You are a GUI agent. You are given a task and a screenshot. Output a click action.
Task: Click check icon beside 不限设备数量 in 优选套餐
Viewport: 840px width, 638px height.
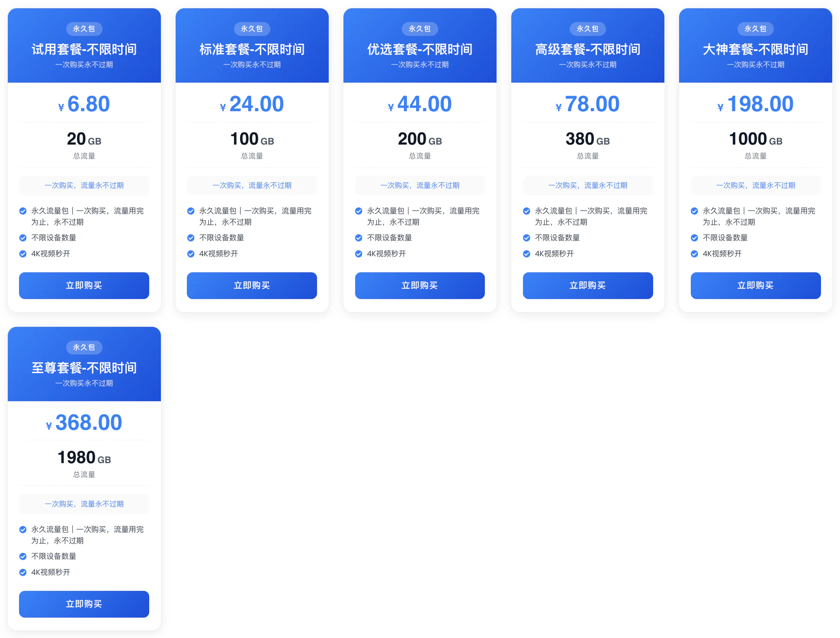point(359,238)
